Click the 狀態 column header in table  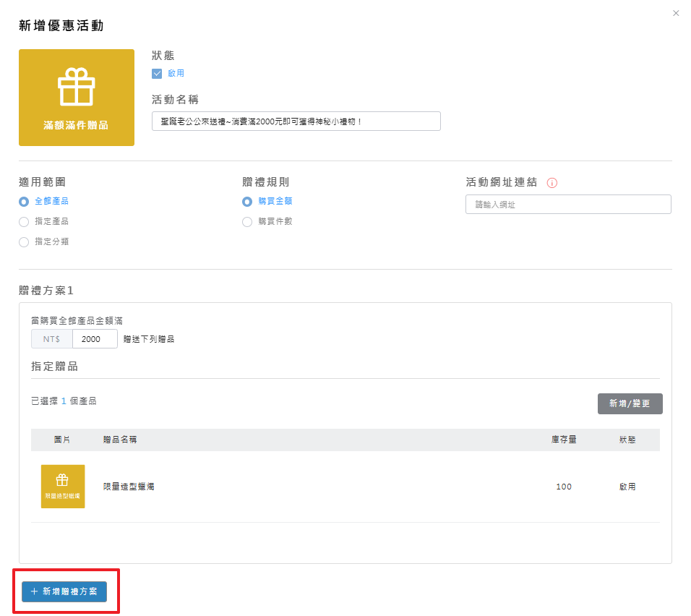(627, 440)
